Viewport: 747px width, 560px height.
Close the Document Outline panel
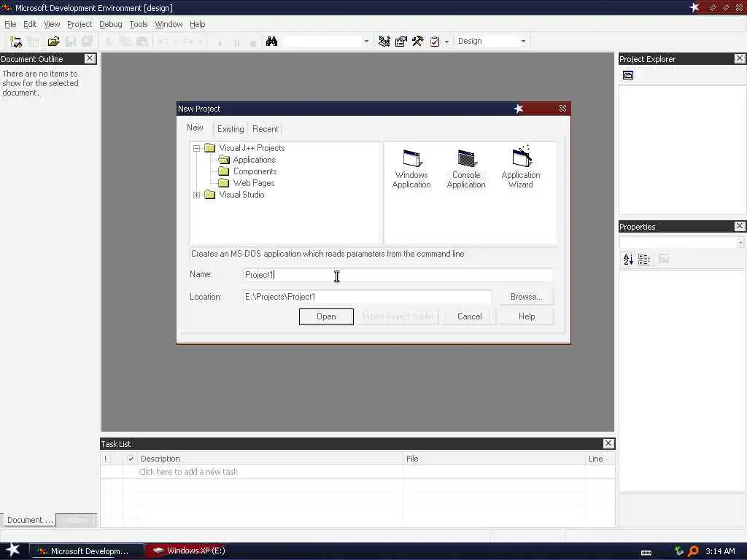pyautogui.click(x=90, y=58)
